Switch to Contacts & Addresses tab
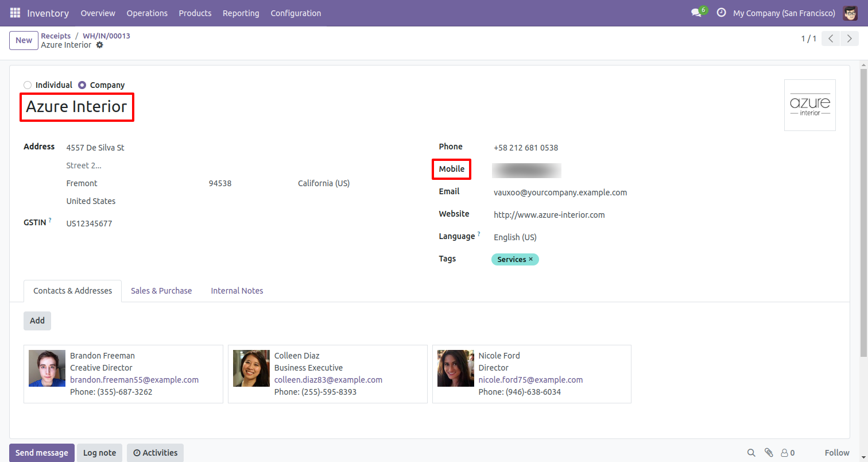Viewport: 868px width, 462px height. (x=72, y=291)
